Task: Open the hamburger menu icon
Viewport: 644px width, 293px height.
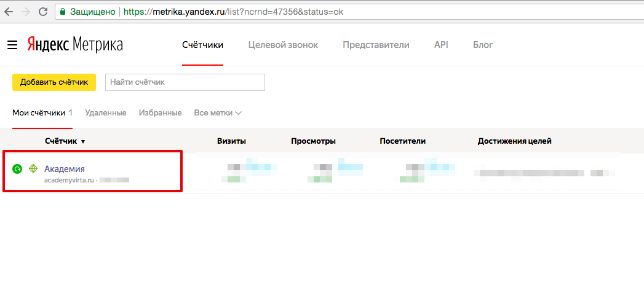Action: coord(12,45)
